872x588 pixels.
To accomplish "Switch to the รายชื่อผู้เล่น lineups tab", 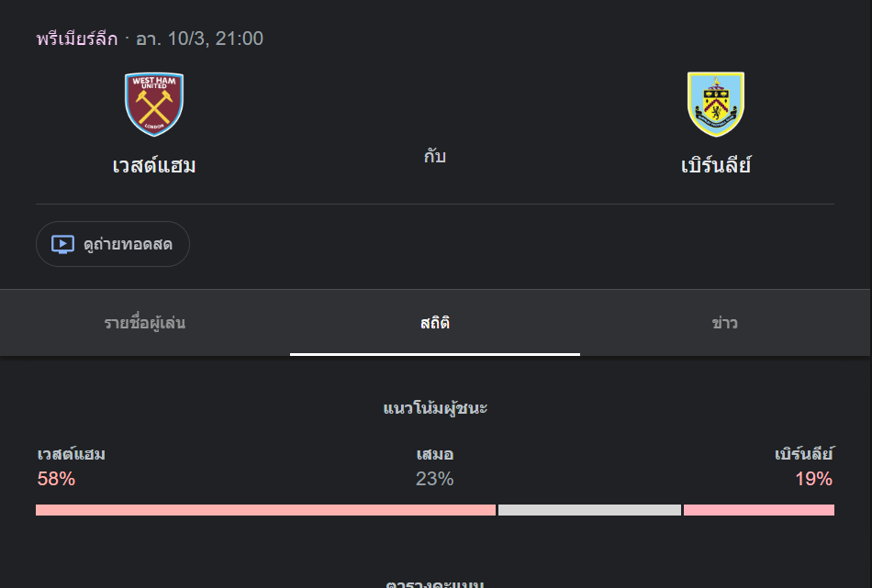I will point(144,323).
